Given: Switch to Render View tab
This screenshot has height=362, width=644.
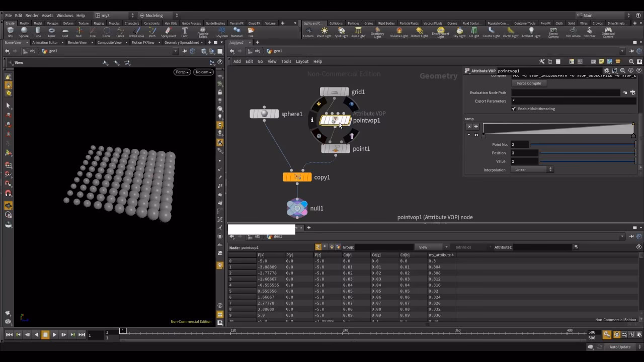Looking at the screenshot, I should [77, 43].
